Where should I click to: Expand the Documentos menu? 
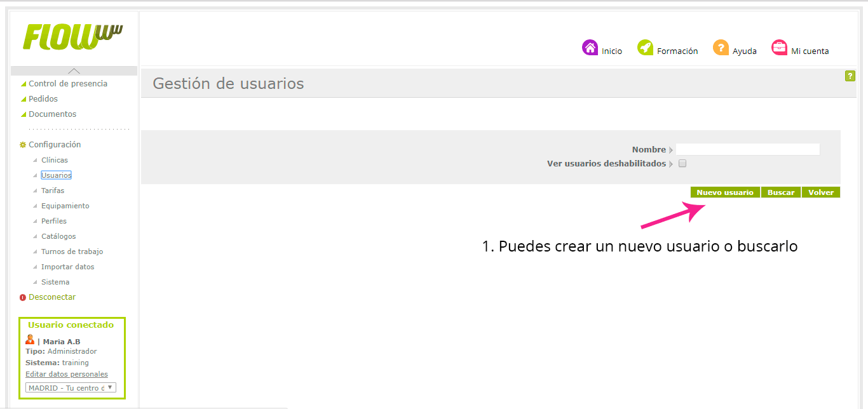click(52, 114)
